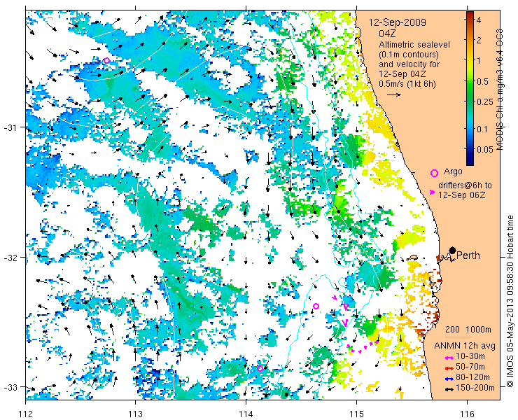Screen dimensions: 518x420
Task: Click the y-axis latitude label -32
Action: [10, 257]
